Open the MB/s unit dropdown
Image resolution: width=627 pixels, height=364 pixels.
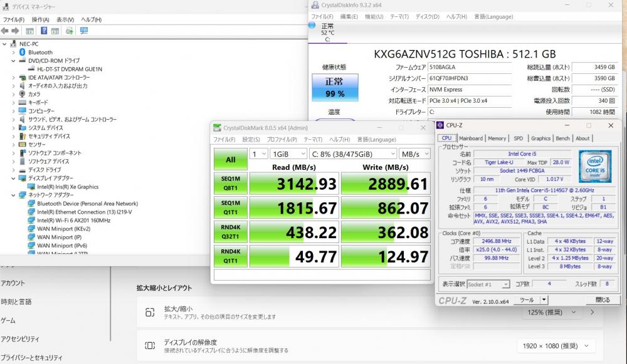click(x=414, y=154)
